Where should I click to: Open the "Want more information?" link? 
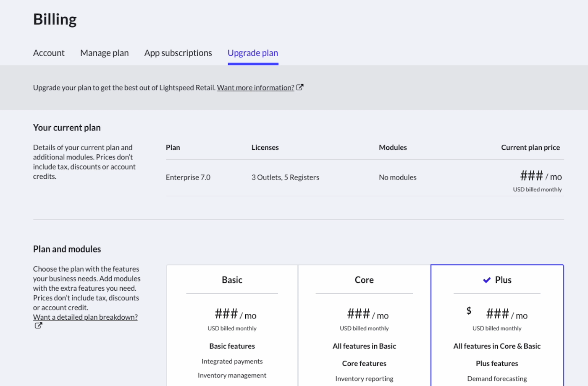255,87
